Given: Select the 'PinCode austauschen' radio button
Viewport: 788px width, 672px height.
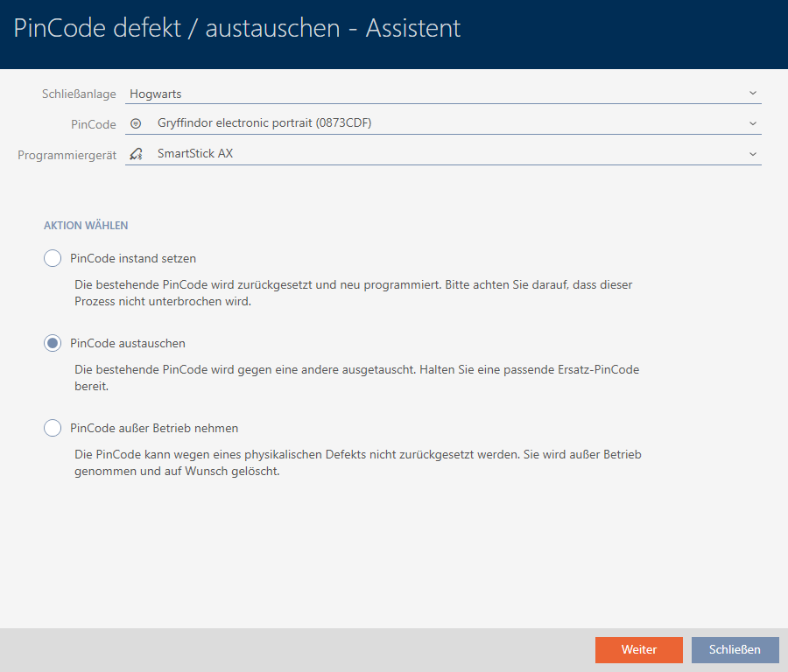Looking at the screenshot, I should click(x=53, y=344).
